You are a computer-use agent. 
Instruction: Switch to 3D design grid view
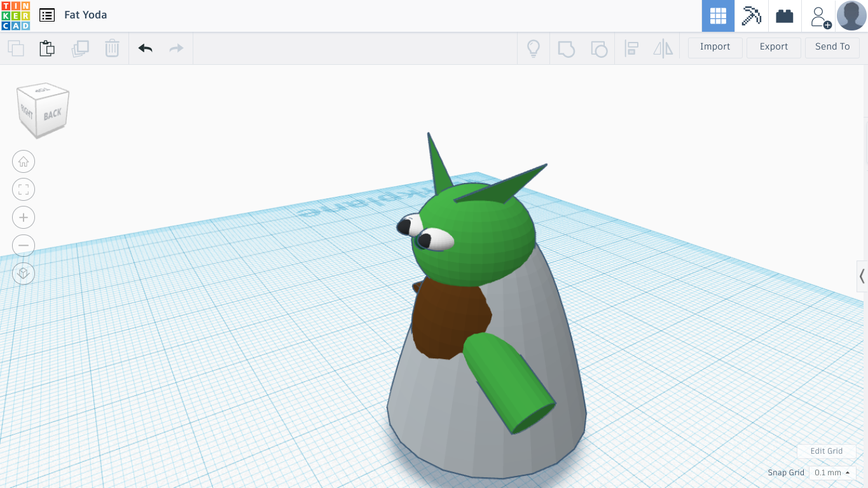coord(718,16)
